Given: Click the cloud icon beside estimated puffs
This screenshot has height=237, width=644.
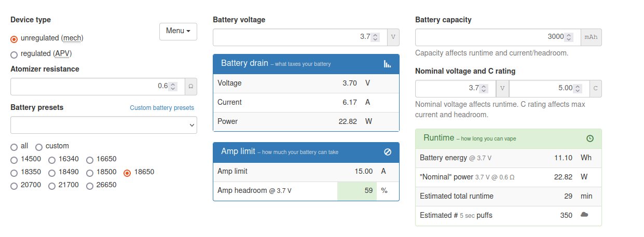Looking at the screenshot, I should coord(584,215).
